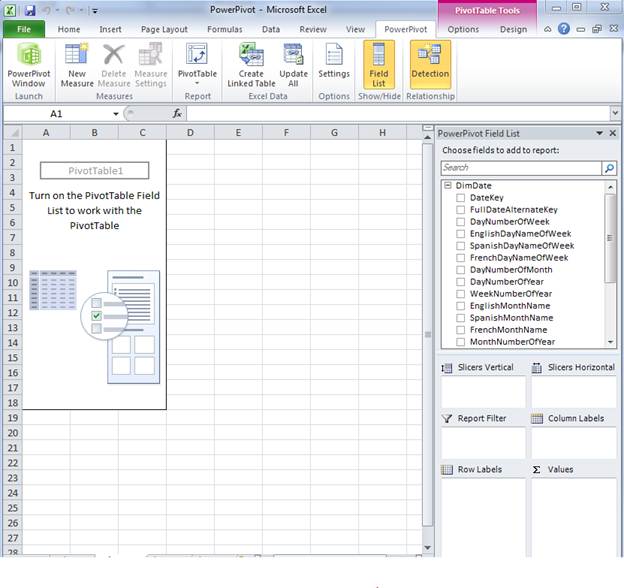The width and height of the screenshot is (624, 588).
Task: Open the Name Box dropdown
Action: click(116, 114)
